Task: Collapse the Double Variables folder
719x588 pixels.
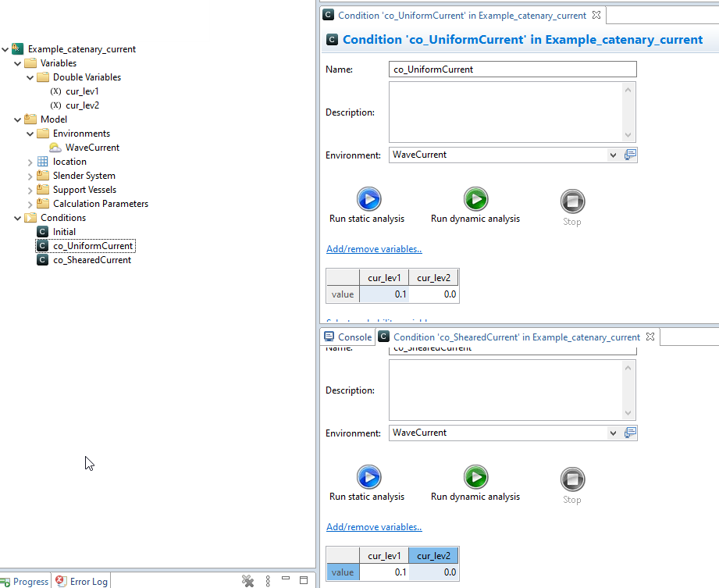Action: click(30, 77)
